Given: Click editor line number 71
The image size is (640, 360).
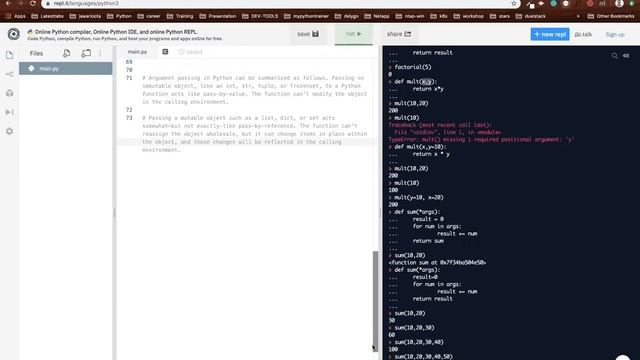Looking at the screenshot, I should pos(129,78).
